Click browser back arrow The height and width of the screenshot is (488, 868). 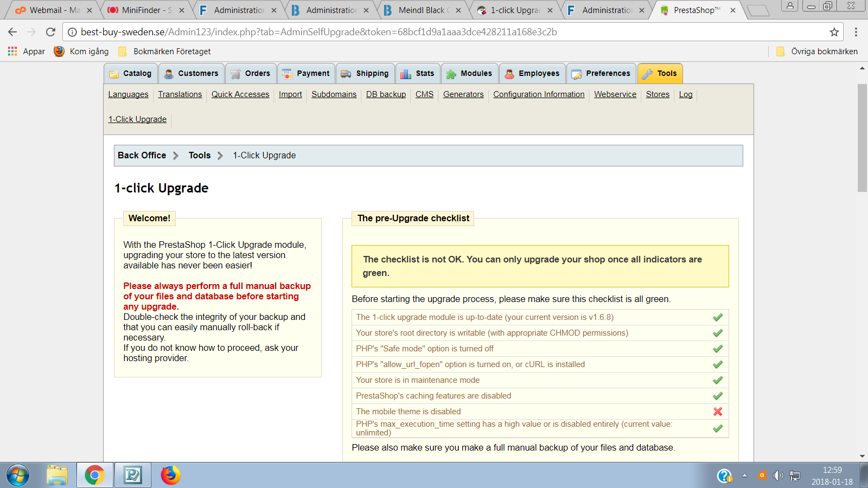pos(12,32)
